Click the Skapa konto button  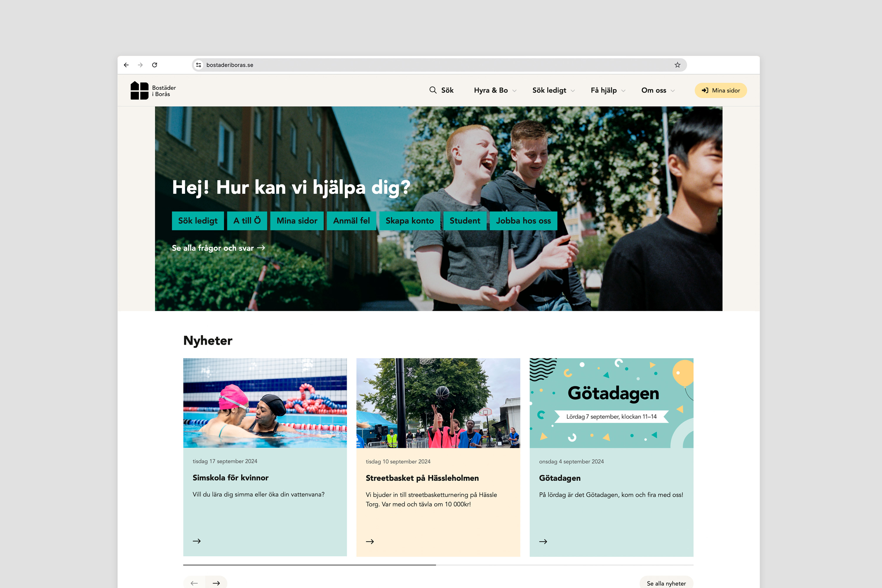pos(410,220)
